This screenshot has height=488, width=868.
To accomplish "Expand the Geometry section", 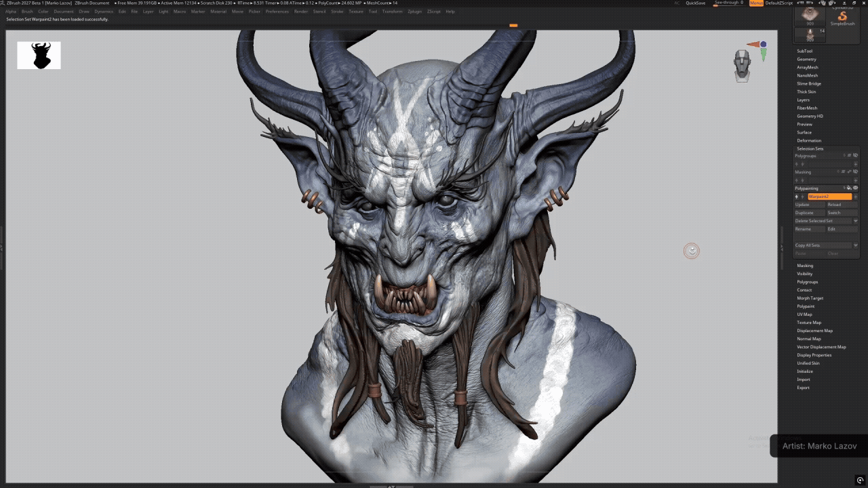I will click(807, 59).
